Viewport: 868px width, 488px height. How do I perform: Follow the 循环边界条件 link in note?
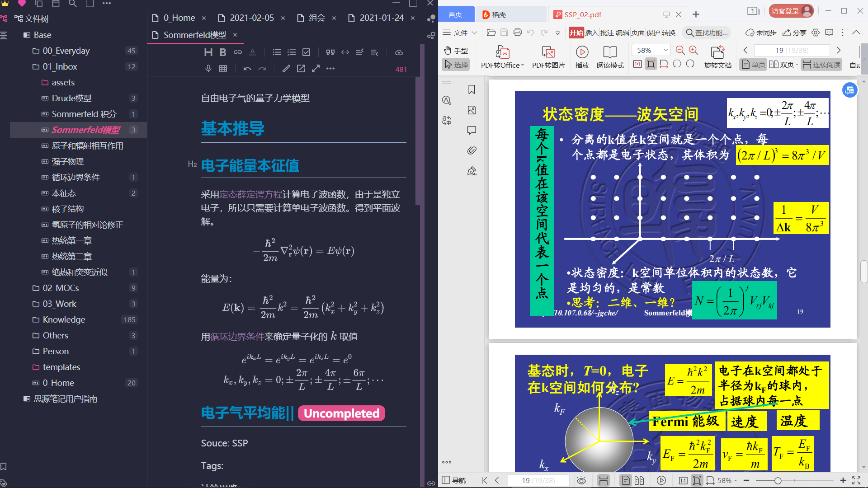click(x=237, y=337)
